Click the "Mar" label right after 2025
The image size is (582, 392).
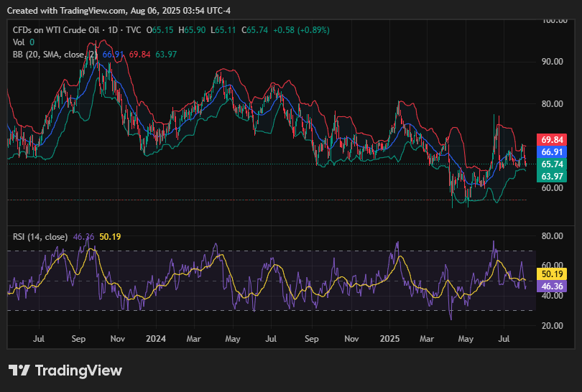pos(427,339)
